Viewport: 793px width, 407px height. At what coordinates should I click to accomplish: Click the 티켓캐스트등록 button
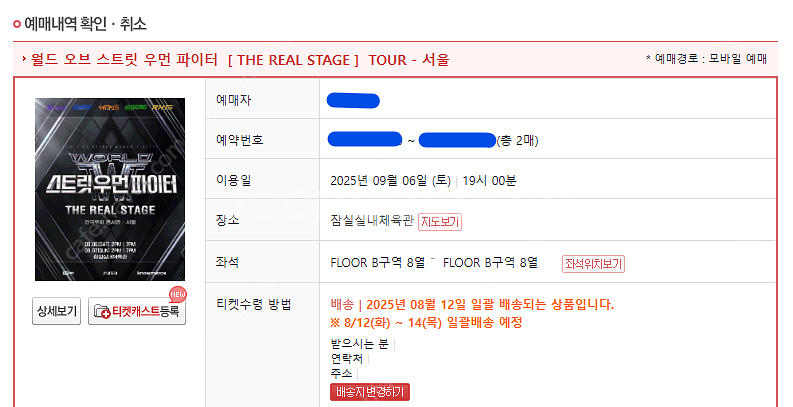137,311
